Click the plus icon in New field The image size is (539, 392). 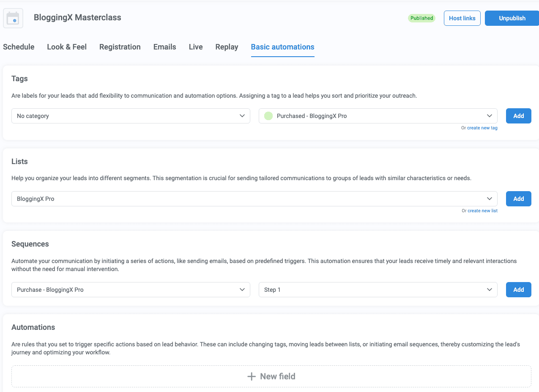tap(252, 376)
